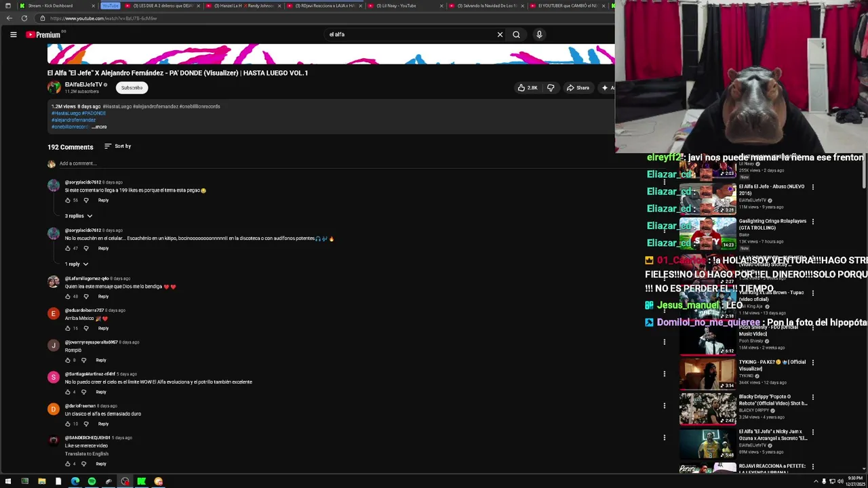Close the 'Lil Naay - YouTube' tab
The height and width of the screenshot is (488, 868).
[441, 5]
